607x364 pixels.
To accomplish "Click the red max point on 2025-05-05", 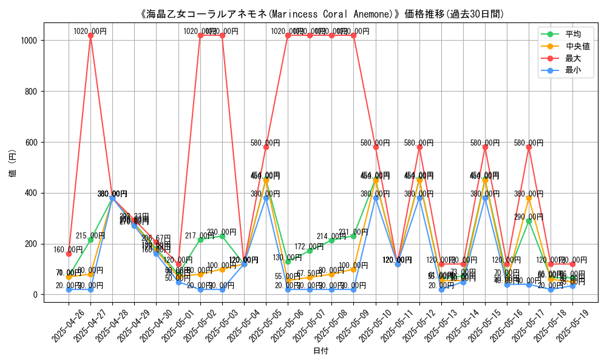I will point(266,147).
